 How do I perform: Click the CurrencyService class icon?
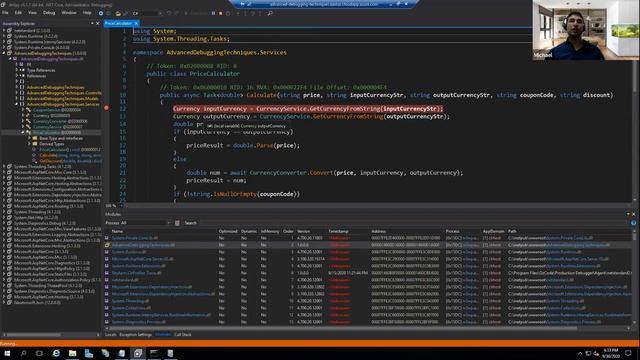(x=28, y=127)
